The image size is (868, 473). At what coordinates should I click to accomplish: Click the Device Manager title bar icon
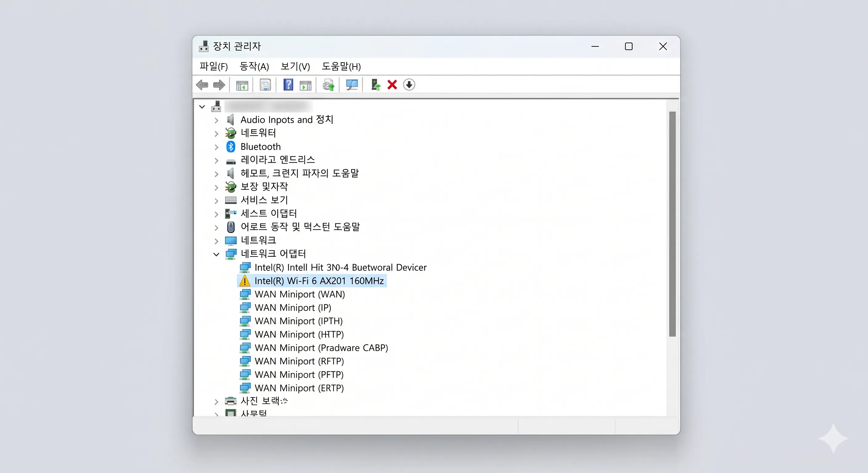203,46
